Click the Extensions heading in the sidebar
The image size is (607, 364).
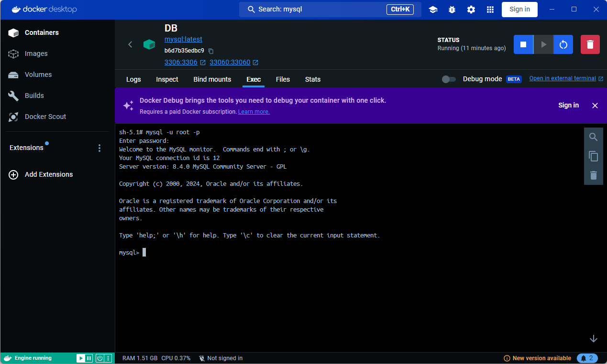[x=26, y=148]
